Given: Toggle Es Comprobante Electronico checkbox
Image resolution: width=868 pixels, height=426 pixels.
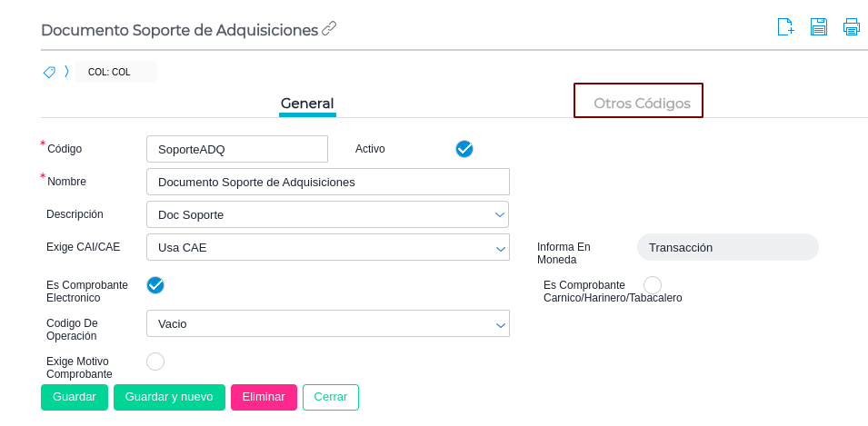Looking at the screenshot, I should coord(155,285).
